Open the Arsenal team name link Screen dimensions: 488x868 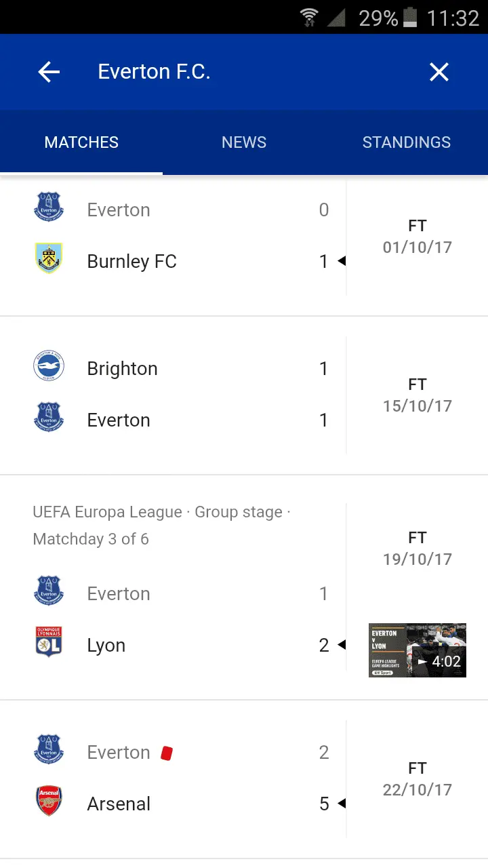[119, 804]
